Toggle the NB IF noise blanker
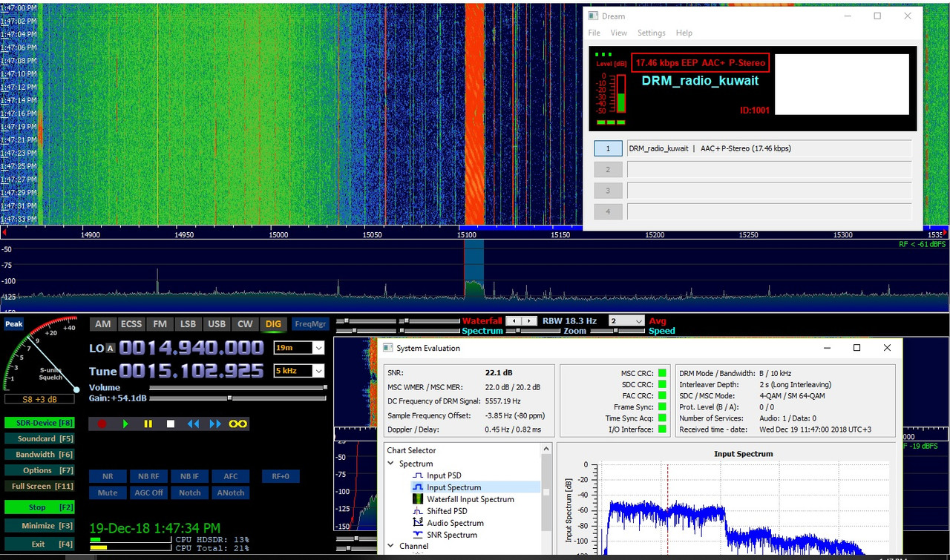The height and width of the screenshot is (560, 950). click(x=189, y=476)
